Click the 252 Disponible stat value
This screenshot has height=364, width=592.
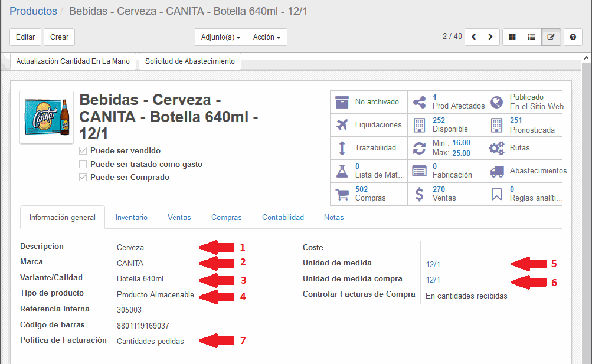pos(439,120)
